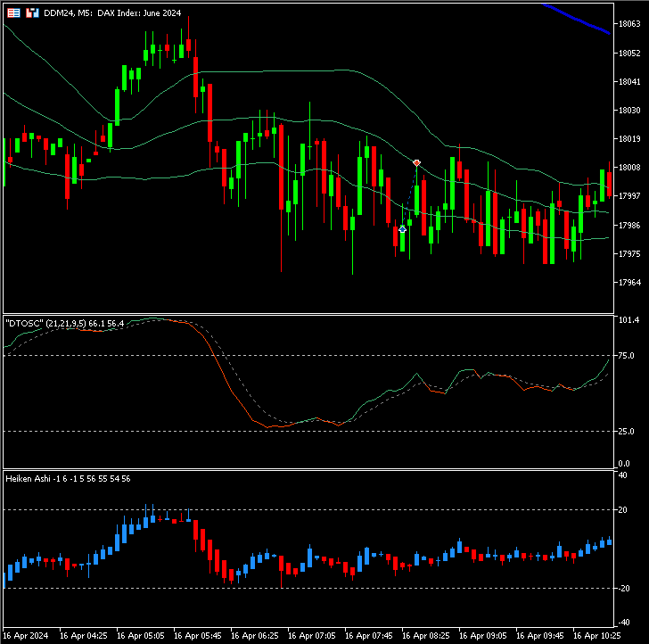Click the red-blue table icon beside DDM24
Image resolution: width=649 pixels, height=644 pixels.
click(x=13, y=12)
